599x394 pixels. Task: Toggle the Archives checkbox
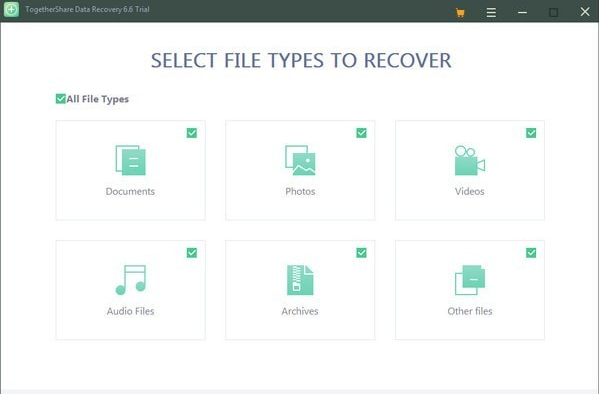(361, 253)
